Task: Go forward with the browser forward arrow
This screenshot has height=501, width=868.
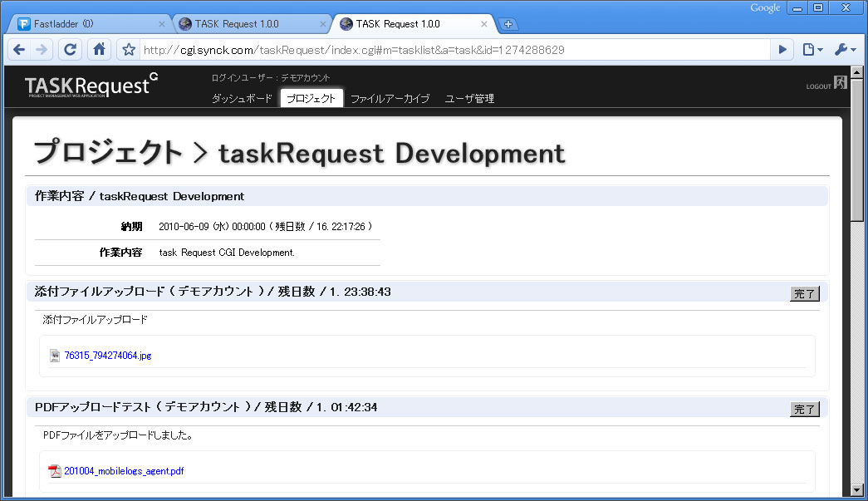Action: [42, 50]
